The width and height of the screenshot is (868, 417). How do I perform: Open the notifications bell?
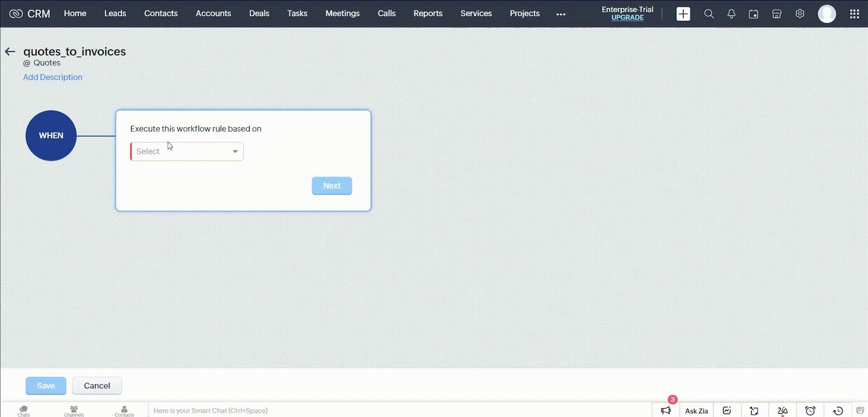[x=731, y=14]
